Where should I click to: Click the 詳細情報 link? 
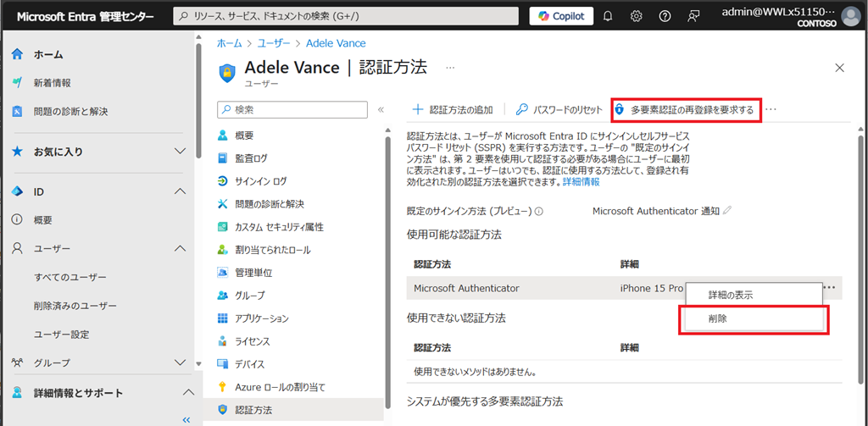tap(581, 181)
